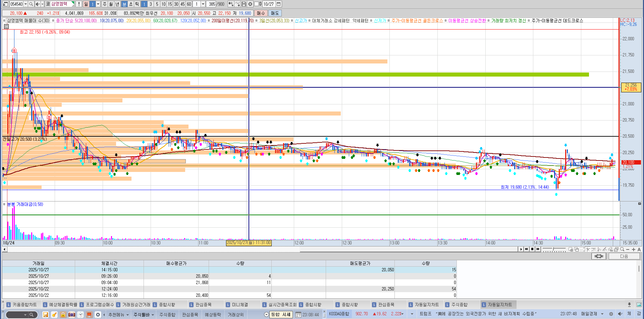644x319 pixels.
Task: Click the chart stop playback button
Action: 532,249
